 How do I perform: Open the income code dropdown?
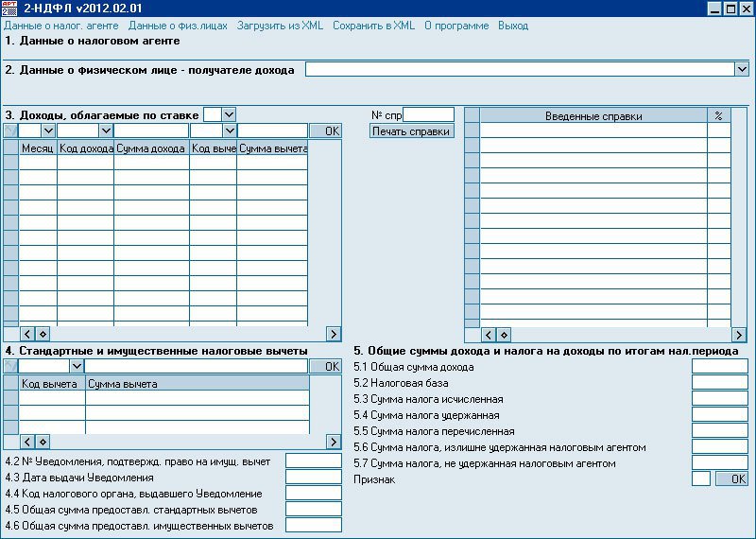tap(106, 130)
